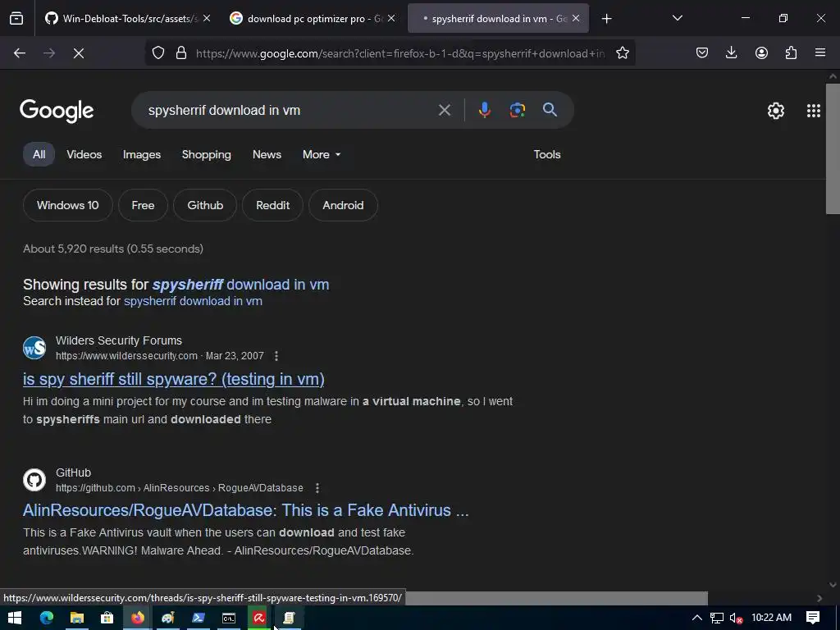List all tabs dropdown arrow

coord(677,18)
